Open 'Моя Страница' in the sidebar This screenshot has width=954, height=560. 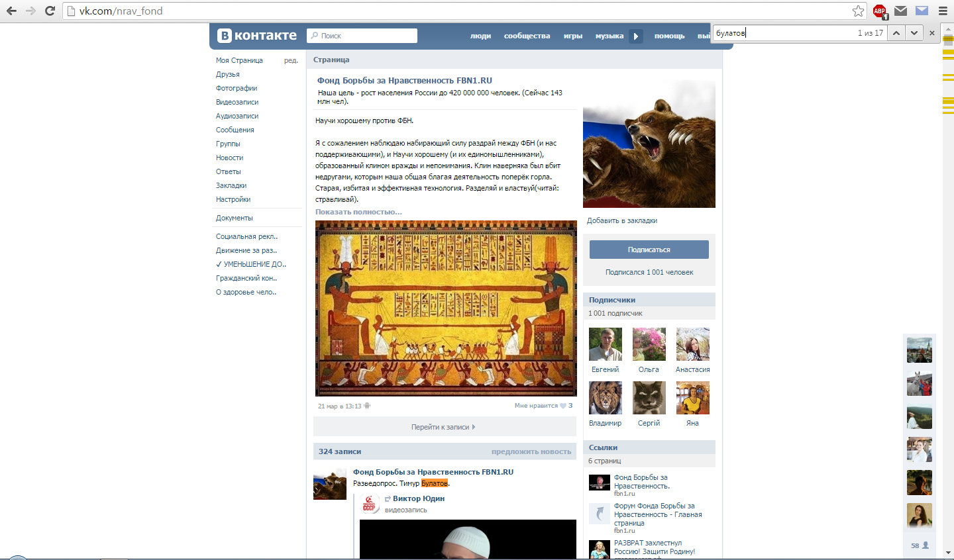pyautogui.click(x=239, y=60)
